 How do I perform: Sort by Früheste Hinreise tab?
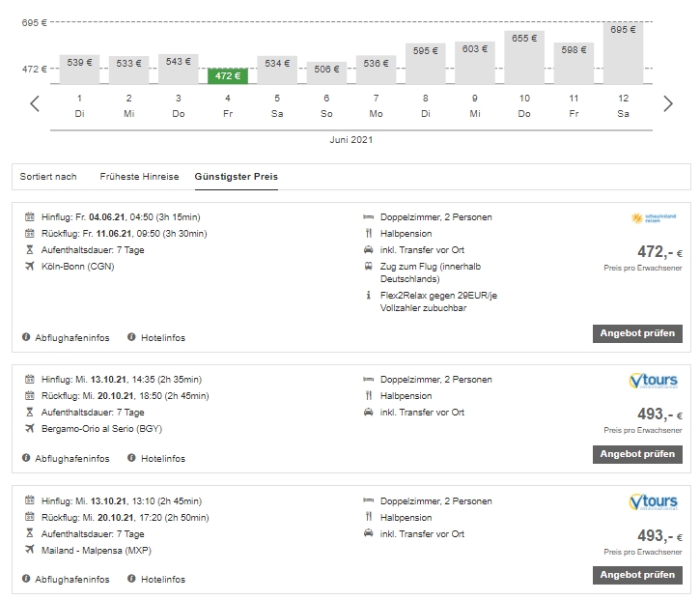pyautogui.click(x=139, y=177)
